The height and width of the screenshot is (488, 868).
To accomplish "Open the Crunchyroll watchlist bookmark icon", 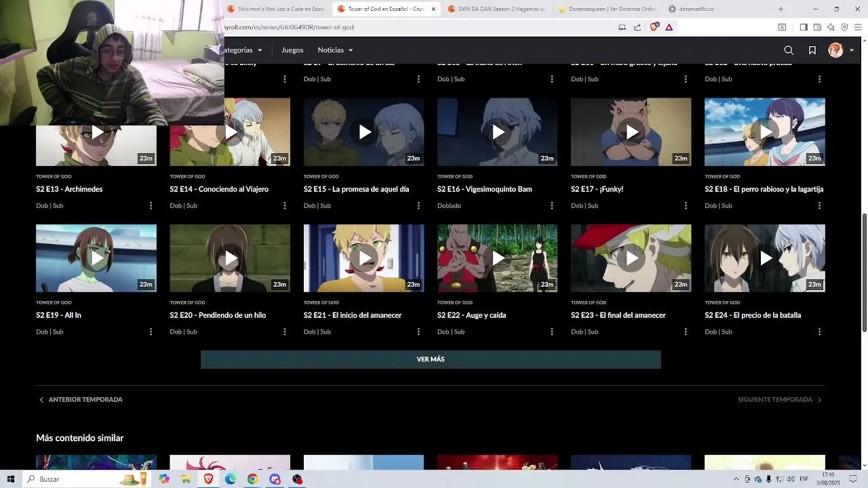I will 812,50.
